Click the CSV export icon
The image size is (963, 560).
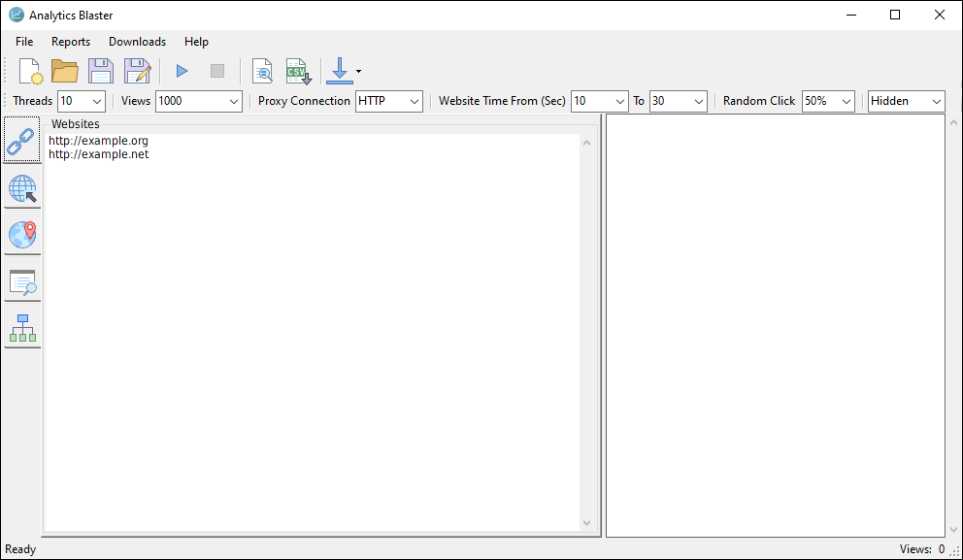click(298, 71)
